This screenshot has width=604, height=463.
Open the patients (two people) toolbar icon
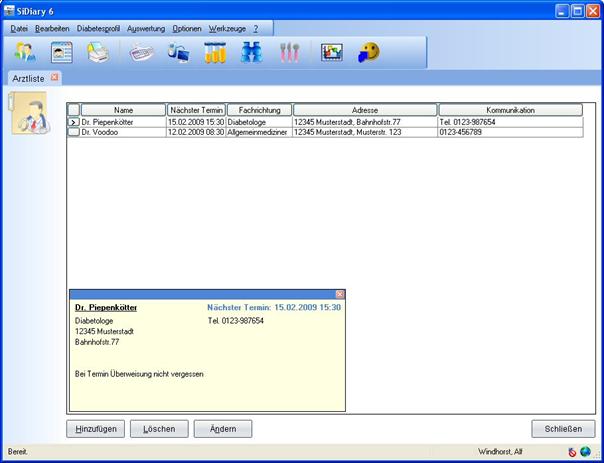pyautogui.click(x=25, y=52)
